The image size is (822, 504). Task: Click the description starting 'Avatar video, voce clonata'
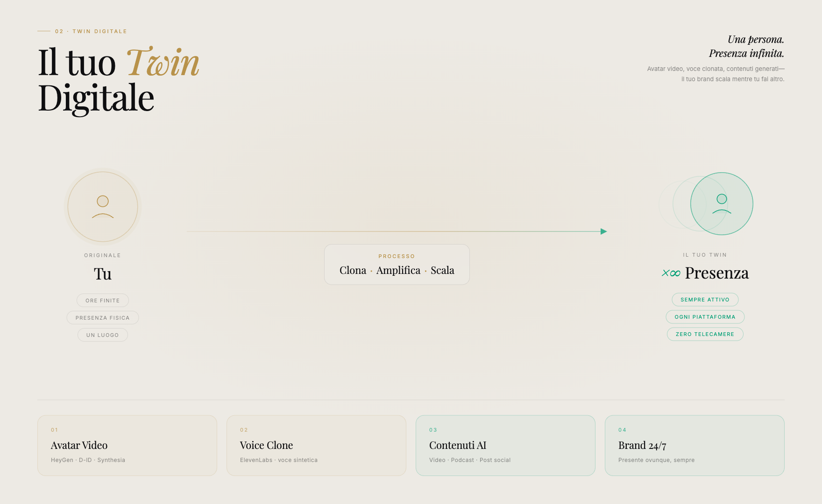point(716,69)
